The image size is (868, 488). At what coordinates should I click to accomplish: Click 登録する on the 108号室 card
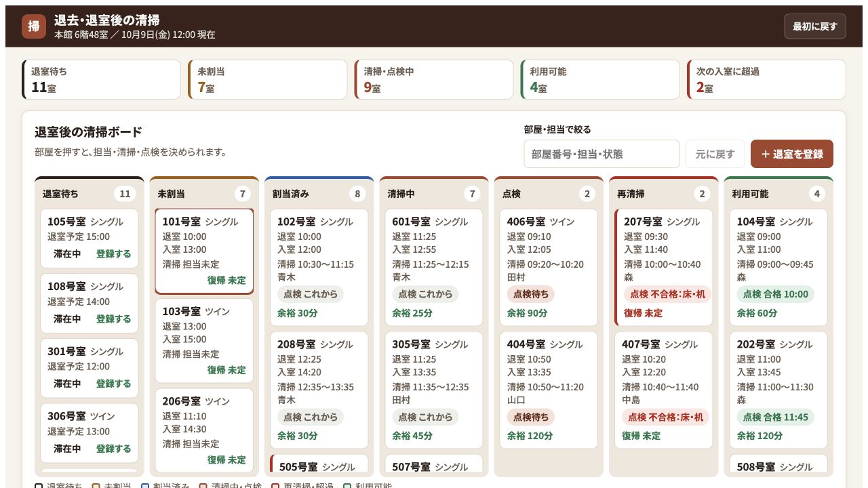click(113, 319)
